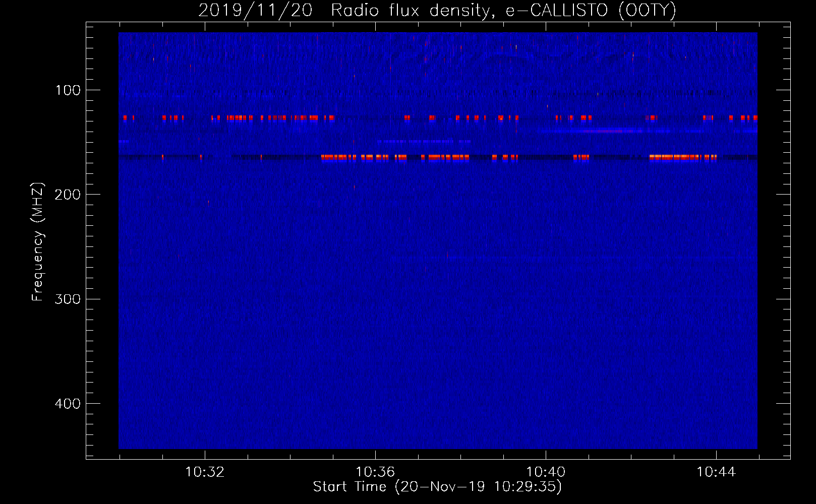Click the 'Frequency (MHZ)' axis label

coord(38,242)
